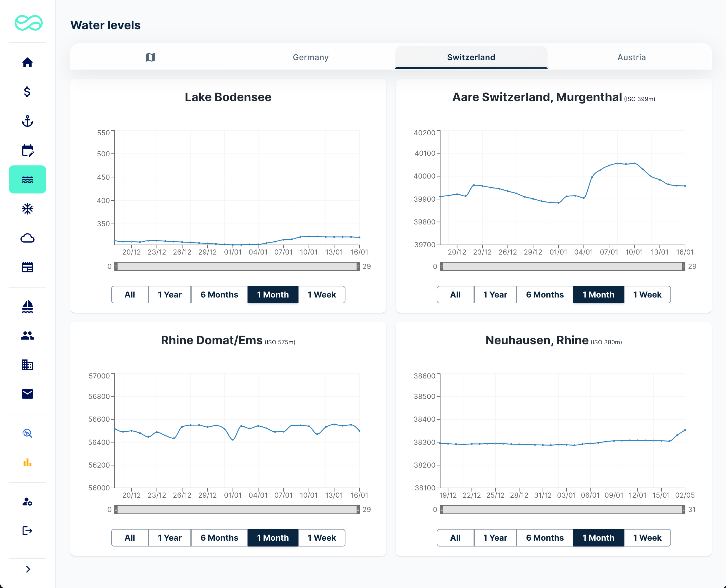The height and width of the screenshot is (588, 726).
Task: Select 6 Months for Aare Murgenthal chart
Action: 544,295
